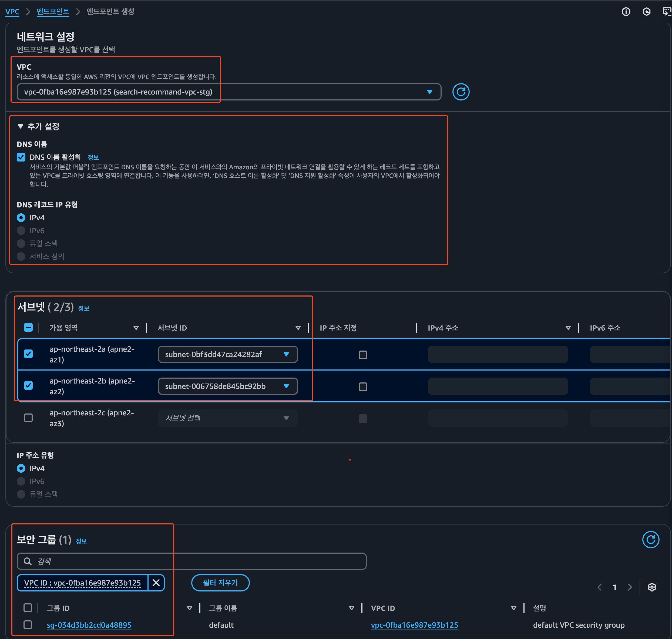Image resolution: width=672 pixels, height=639 pixels.
Task: Refresh the security groups list
Action: coord(650,540)
